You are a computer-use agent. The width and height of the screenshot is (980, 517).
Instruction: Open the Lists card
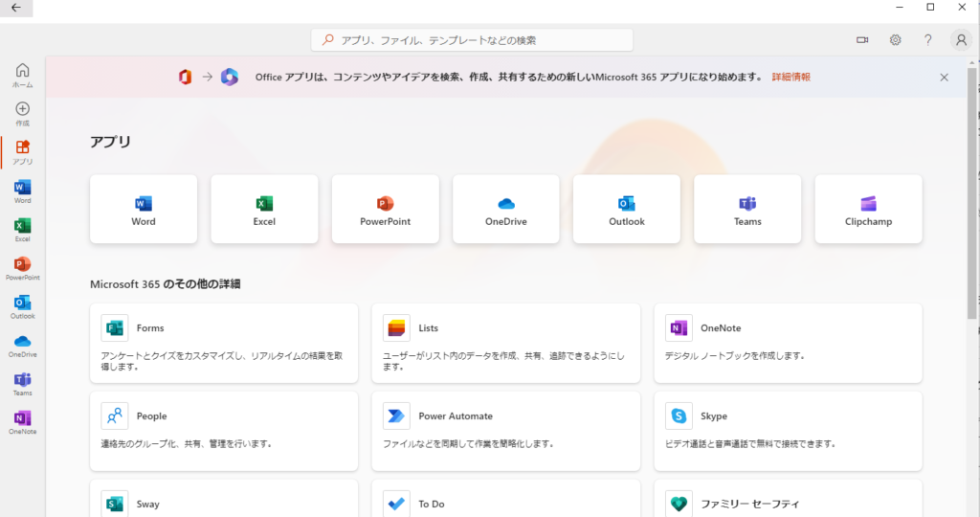[x=505, y=343]
